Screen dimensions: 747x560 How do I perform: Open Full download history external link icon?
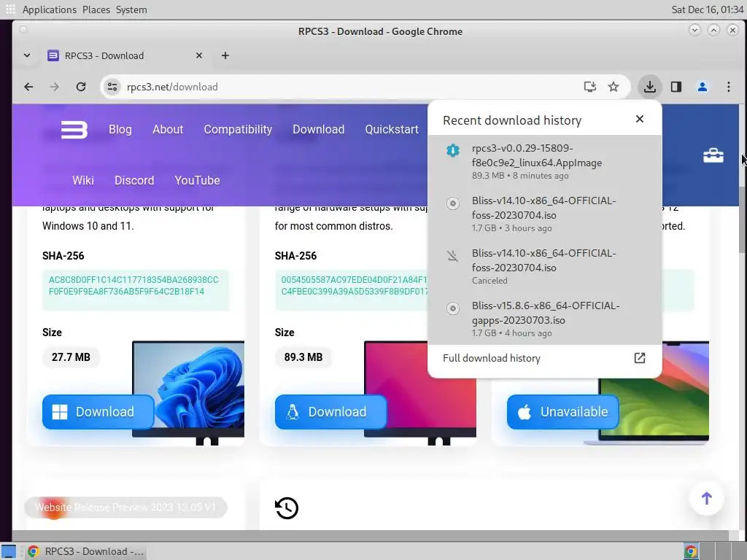coord(640,358)
